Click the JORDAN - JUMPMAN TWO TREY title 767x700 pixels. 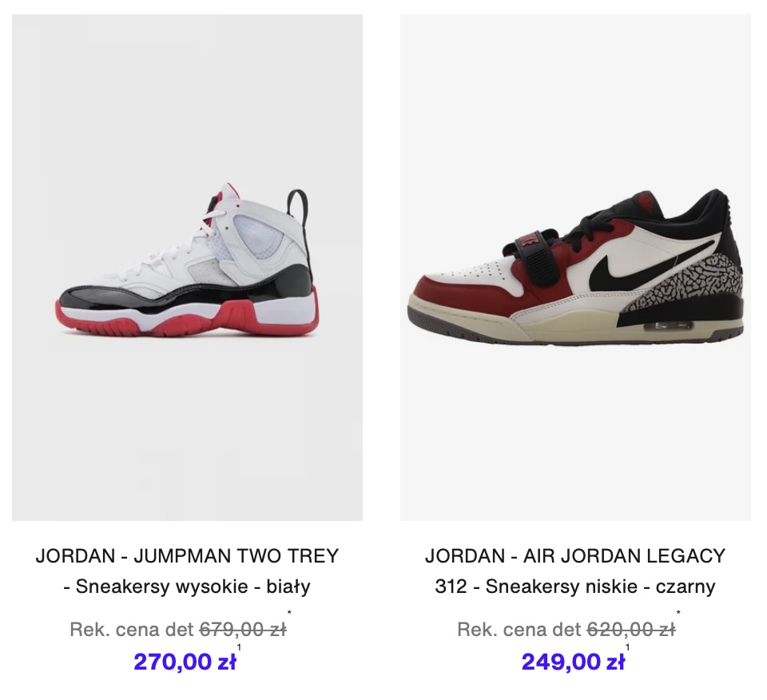pos(187,556)
